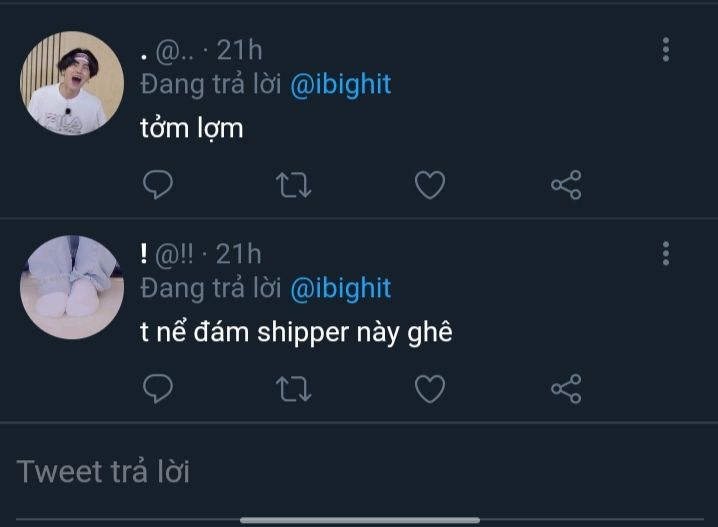Share the shipper tweet
Image resolution: width=718 pixels, height=527 pixels.
tap(566, 389)
